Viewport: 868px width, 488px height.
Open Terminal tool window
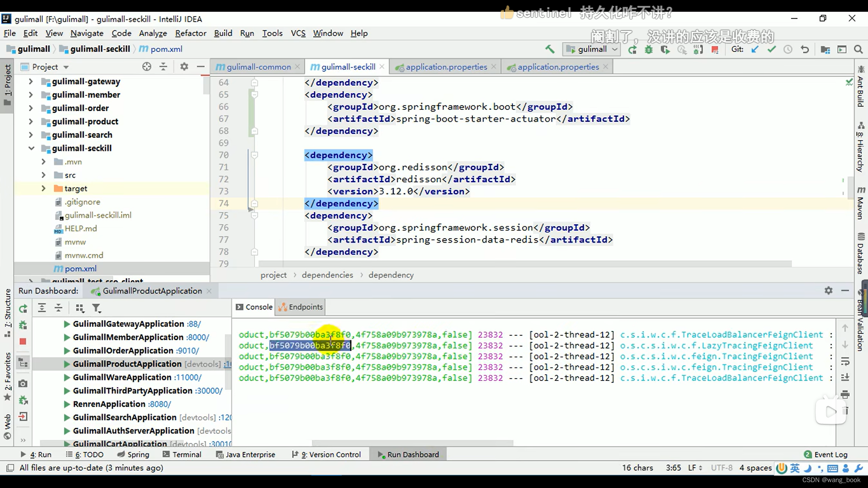182,455
